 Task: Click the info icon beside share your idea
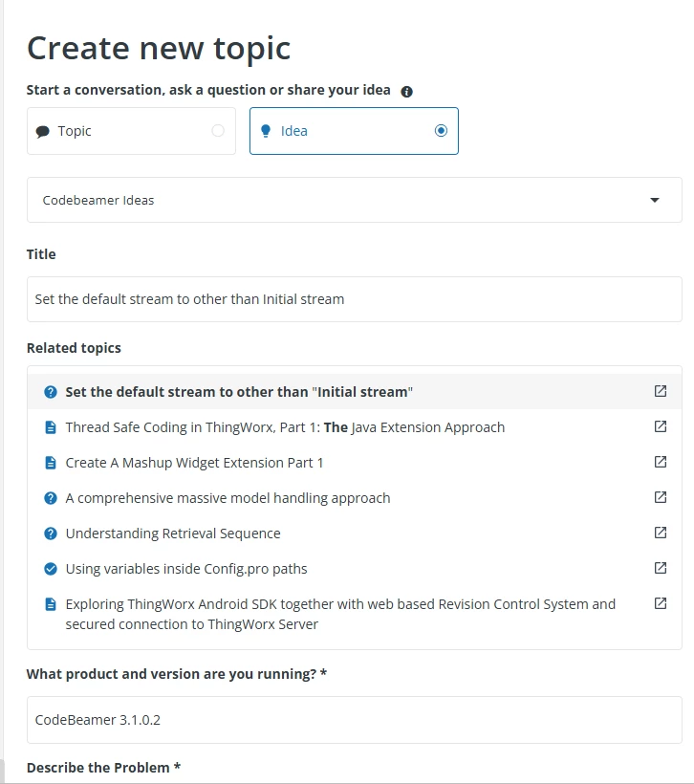click(406, 92)
